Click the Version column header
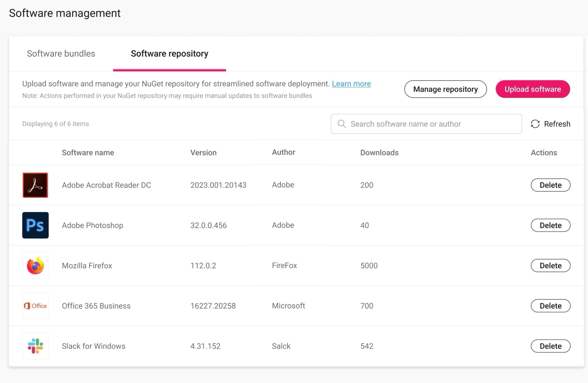The image size is (588, 383). click(203, 152)
